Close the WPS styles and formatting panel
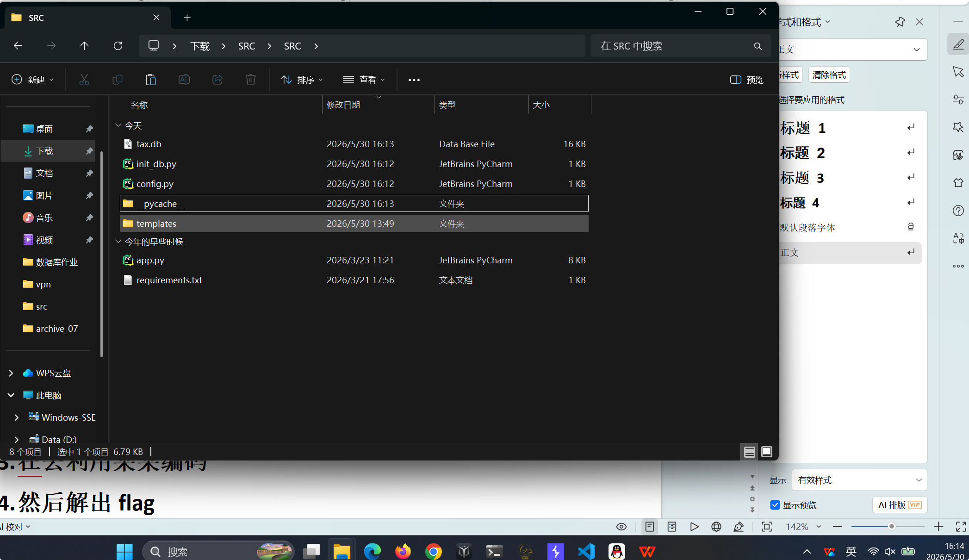The width and height of the screenshot is (969, 560). coord(919,22)
